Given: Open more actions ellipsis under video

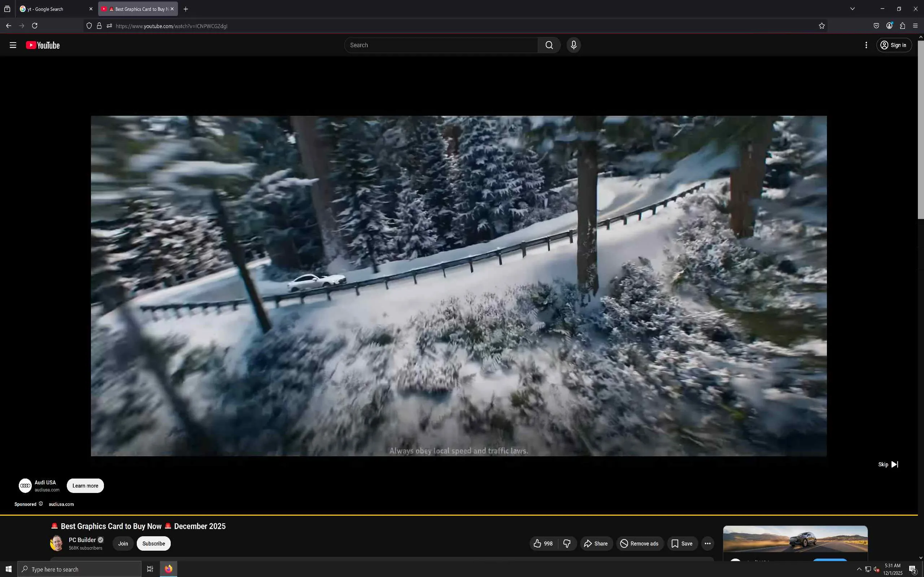Looking at the screenshot, I should tap(707, 543).
